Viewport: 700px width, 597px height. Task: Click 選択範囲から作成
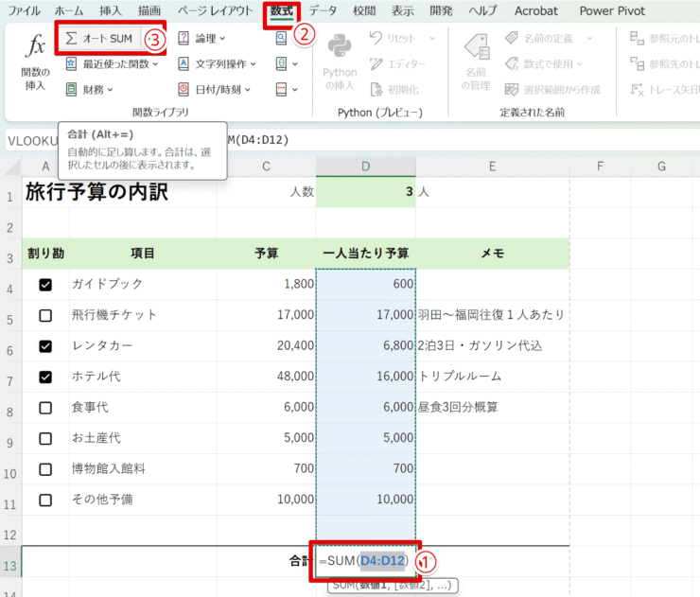(552, 90)
